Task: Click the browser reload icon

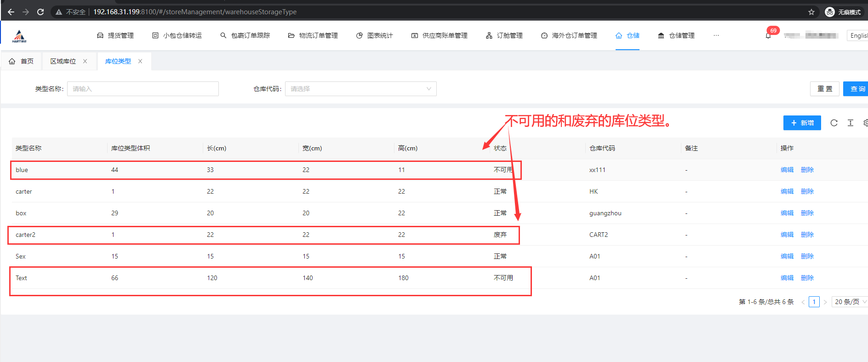Action: point(40,12)
